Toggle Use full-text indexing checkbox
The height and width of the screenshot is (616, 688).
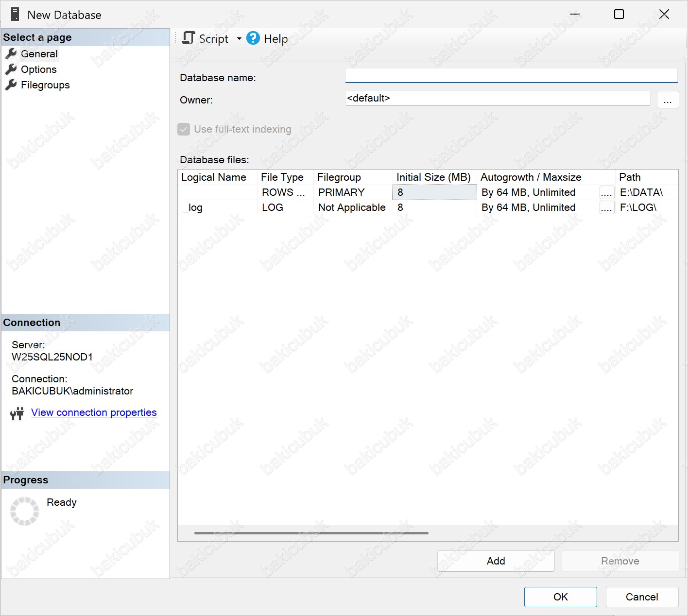[x=184, y=129]
